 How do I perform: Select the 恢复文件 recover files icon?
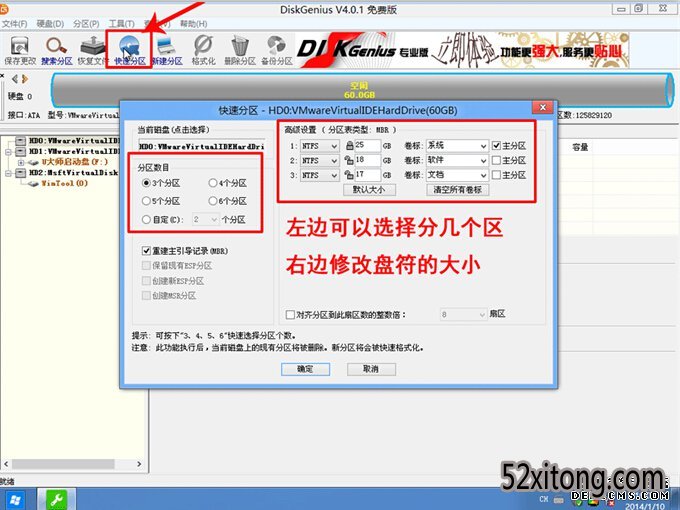click(x=92, y=51)
